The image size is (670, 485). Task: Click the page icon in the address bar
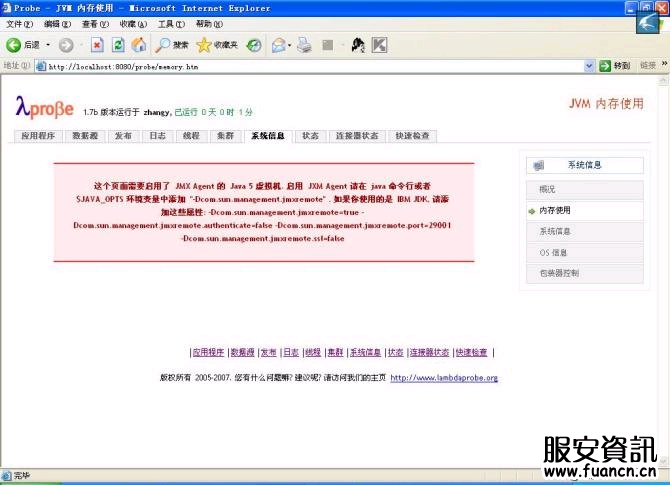pos(41,66)
